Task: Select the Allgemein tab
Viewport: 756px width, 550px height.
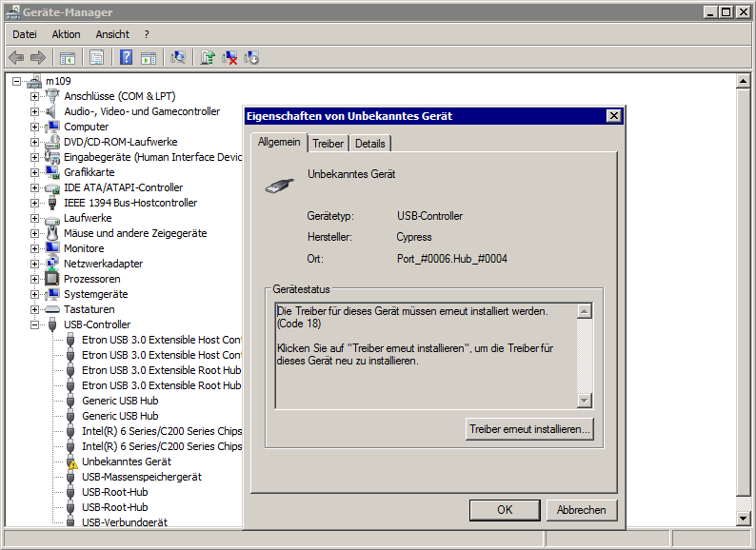Action: (279, 142)
